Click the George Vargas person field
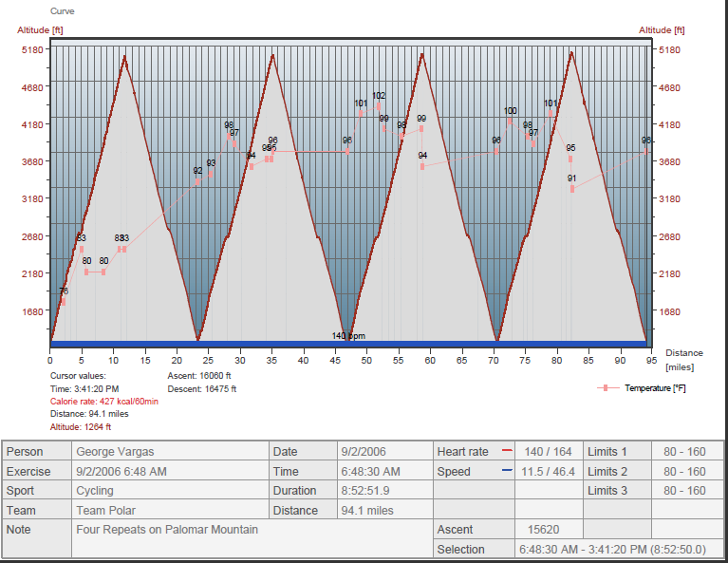Viewport: 728px width, 563px height. pos(114,452)
